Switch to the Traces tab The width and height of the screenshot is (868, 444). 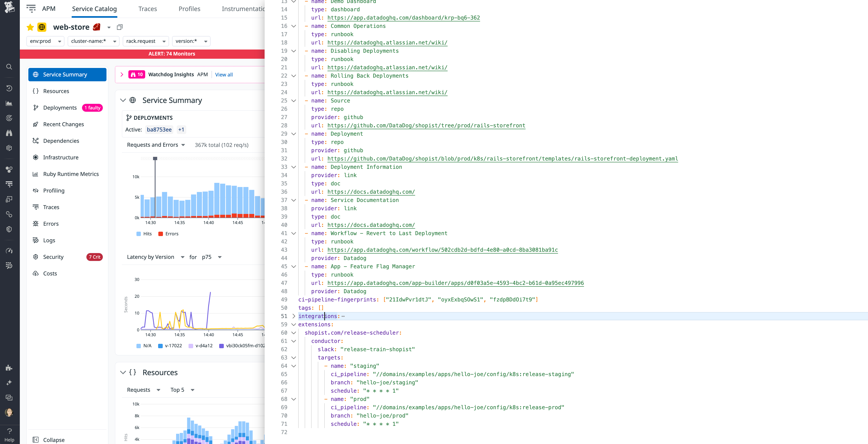click(148, 9)
